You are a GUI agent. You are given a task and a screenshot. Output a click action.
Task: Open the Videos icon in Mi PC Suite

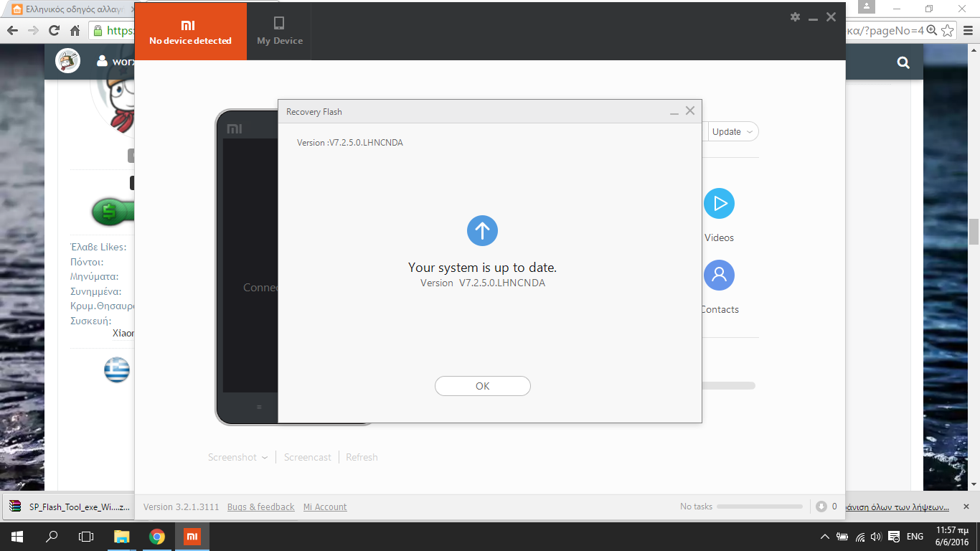[719, 204]
